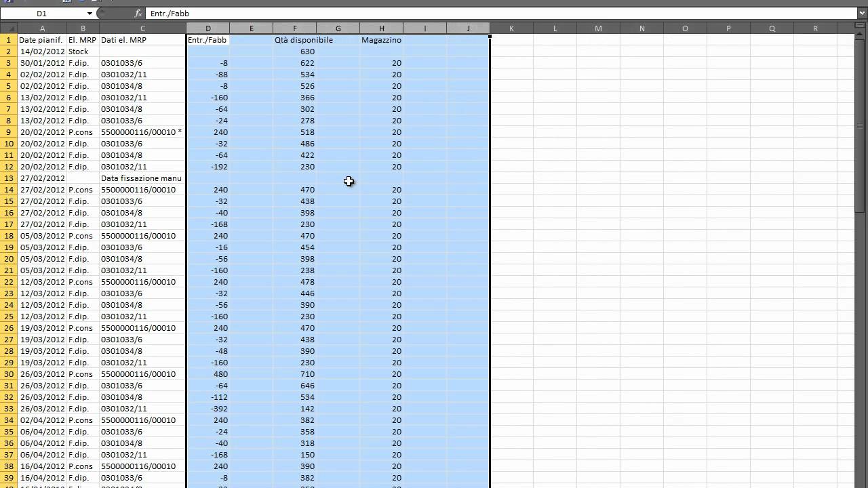Select column C header
Viewport: 868px width, 488px height.
coord(142,28)
